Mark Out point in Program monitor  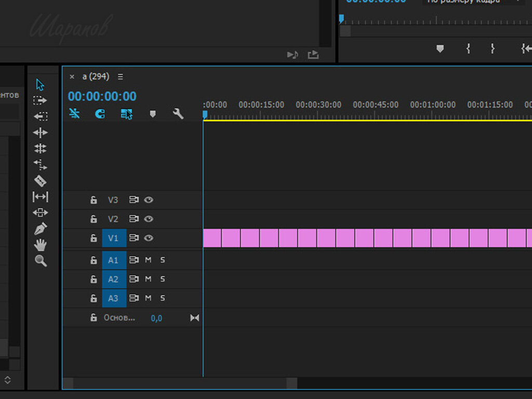[493, 49]
